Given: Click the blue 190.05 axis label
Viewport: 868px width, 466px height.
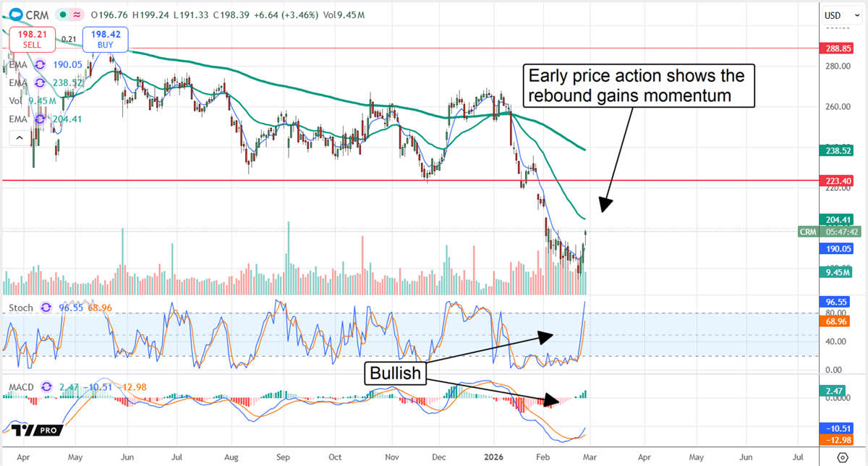Looking at the screenshot, I should pyautogui.click(x=838, y=248).
